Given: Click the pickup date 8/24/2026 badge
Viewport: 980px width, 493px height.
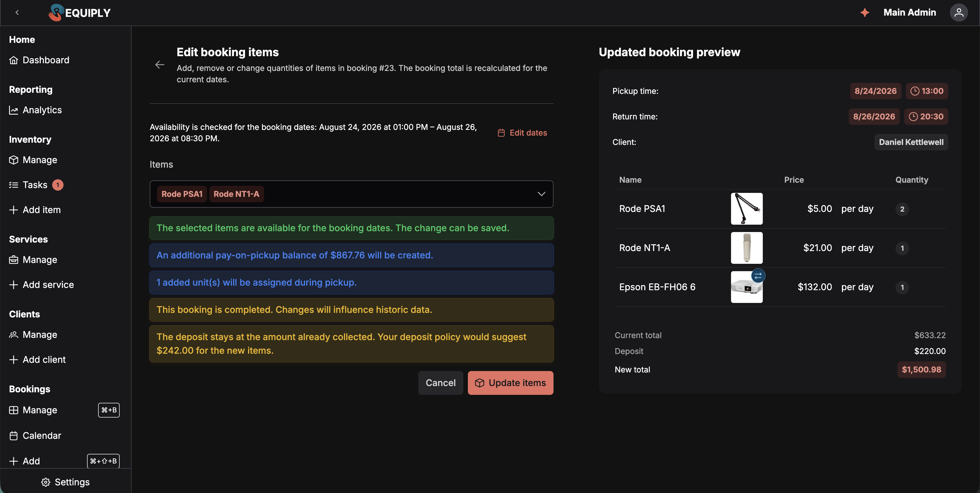Looking at the screenshot, I should pyautogui.click(x=875, y=91).
